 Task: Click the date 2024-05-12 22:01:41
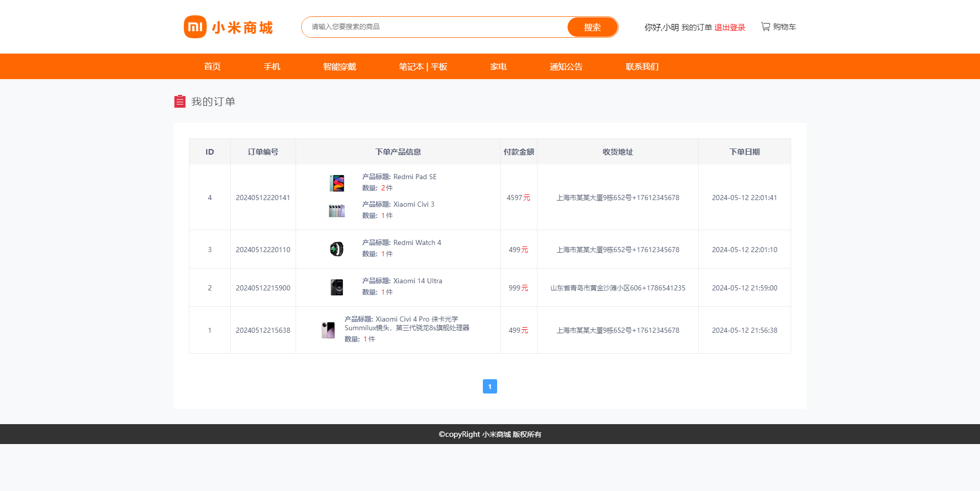click(x=745, y=198)
